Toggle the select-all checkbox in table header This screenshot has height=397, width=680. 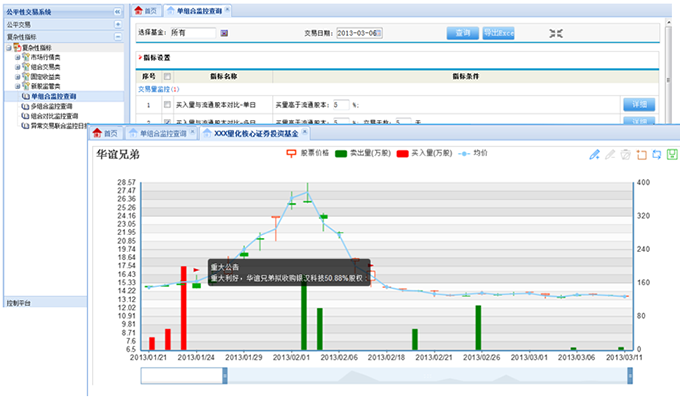tap(167, 76)
